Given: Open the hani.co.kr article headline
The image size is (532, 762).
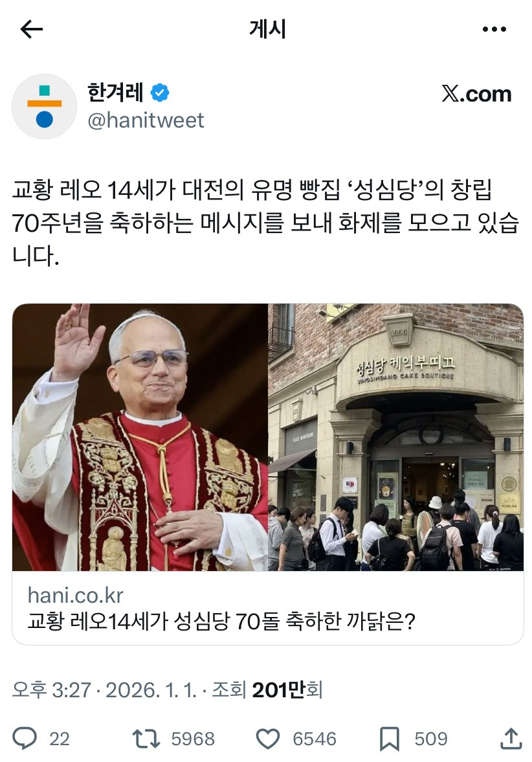Looking at the screenshot, I should coord(221,621).
